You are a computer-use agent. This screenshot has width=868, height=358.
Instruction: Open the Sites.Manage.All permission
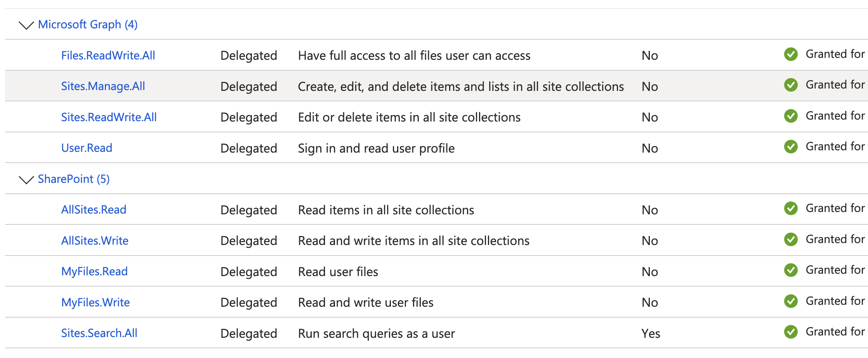(103, 86)
